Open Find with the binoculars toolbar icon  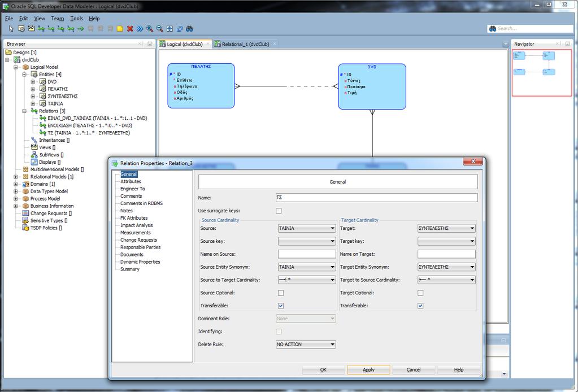pos(189,28)
